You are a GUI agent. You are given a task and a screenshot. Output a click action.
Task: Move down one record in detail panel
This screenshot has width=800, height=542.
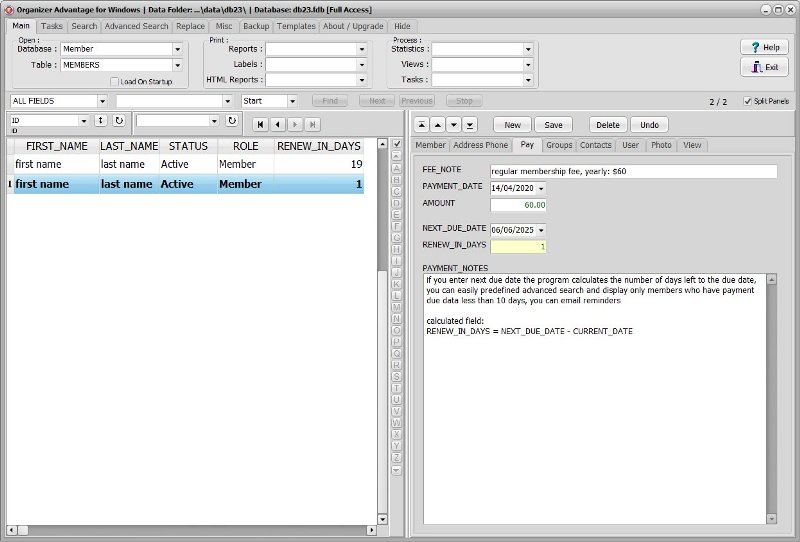click(x=454, y=125)
